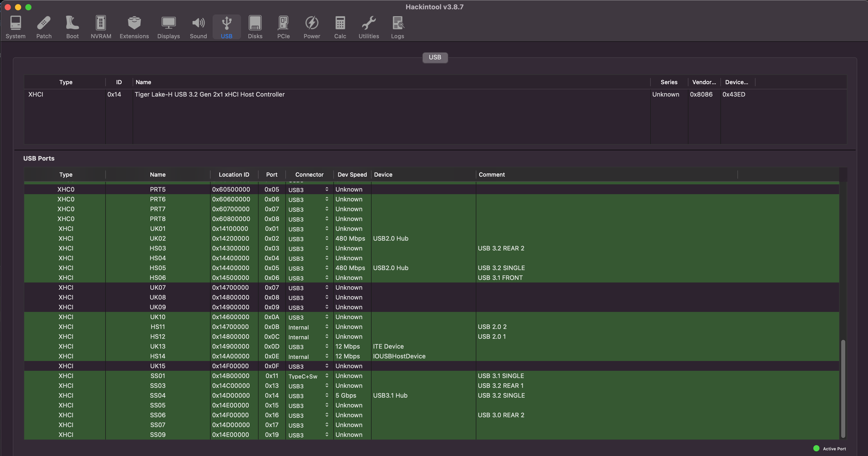Image resolution: width=868 pixels, height=456 pixels.
Task: Expand the HS11 Internal connector dropdown
Action: tap(326, 327)
